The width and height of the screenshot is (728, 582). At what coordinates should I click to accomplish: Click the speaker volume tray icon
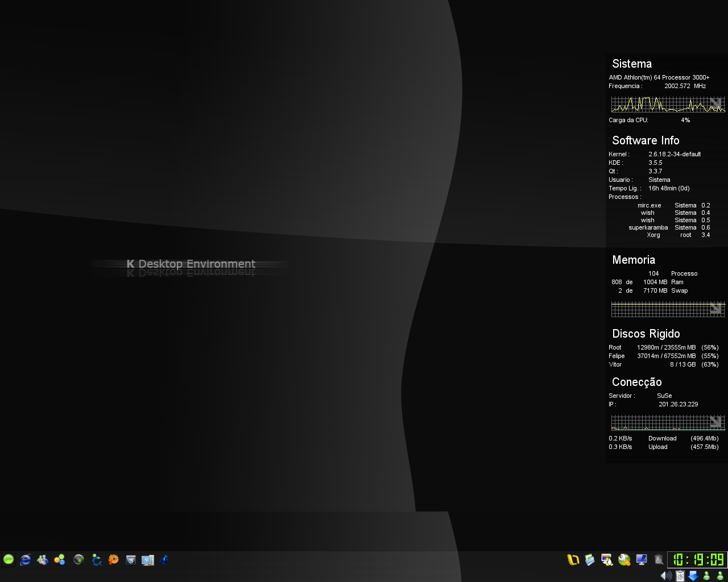pyautogui.click(x=666, y=576)
